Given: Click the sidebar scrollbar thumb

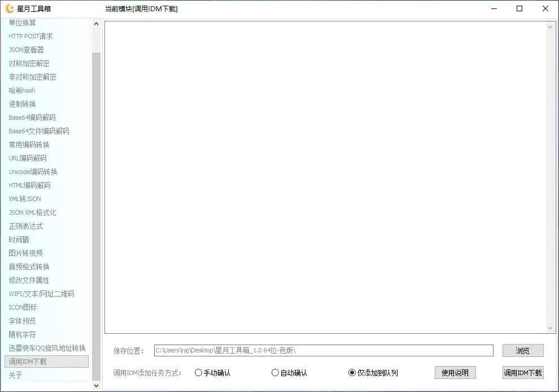Looking at the screenshot, I should 96,216.
